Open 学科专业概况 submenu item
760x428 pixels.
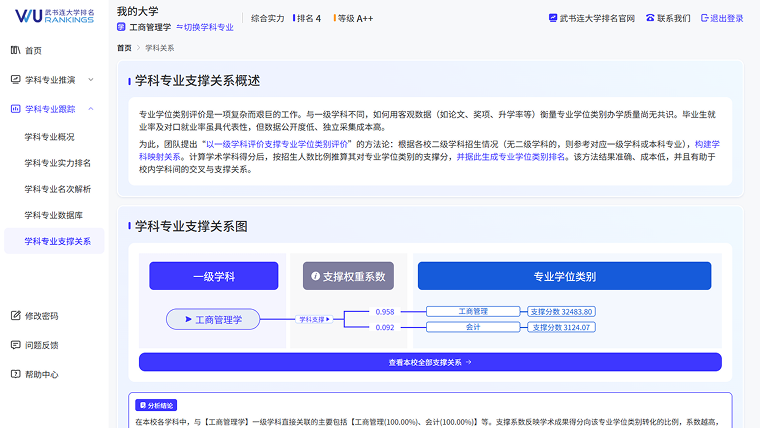(x=49, y=137)
